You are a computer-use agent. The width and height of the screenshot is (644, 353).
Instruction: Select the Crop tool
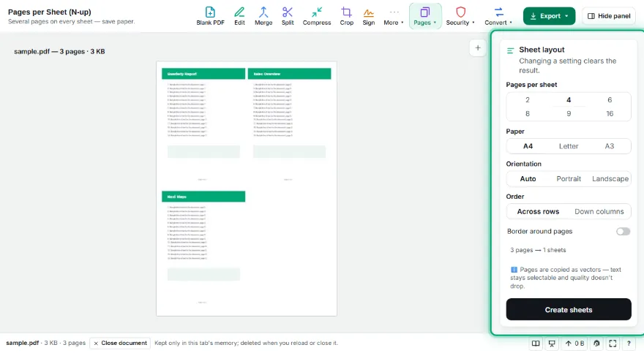pos(347,16)
